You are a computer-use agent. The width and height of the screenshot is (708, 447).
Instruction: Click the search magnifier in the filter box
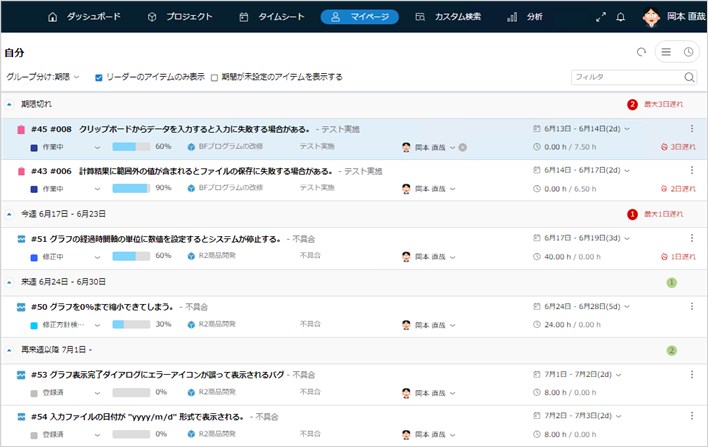pos(689,77)
